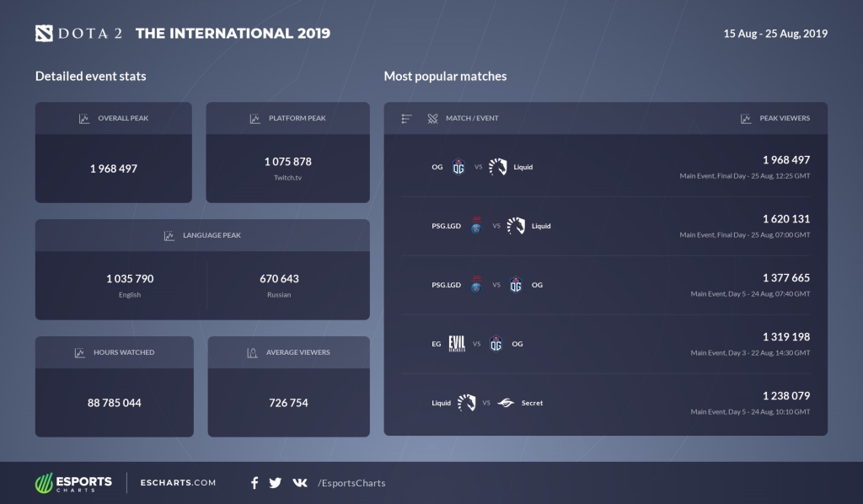Click the crossed swords Match/Event icon
The height and width of the screenshot is (504, 863).
(x=432, y=118)
